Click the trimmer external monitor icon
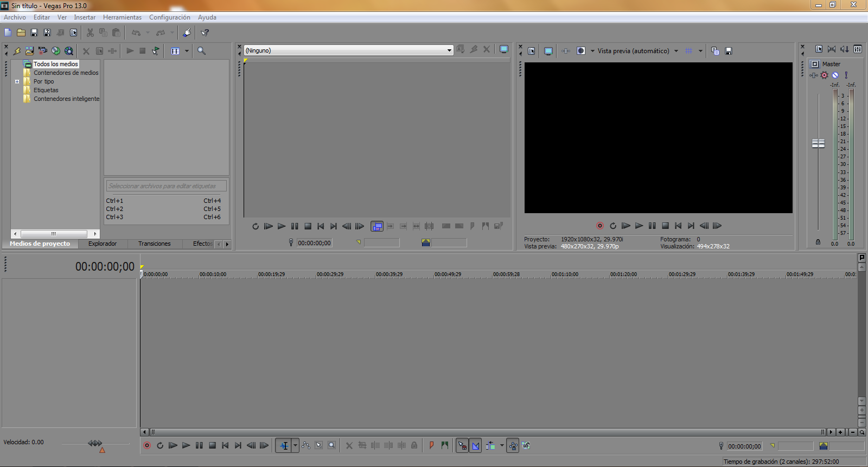 [x=504, y=49]
